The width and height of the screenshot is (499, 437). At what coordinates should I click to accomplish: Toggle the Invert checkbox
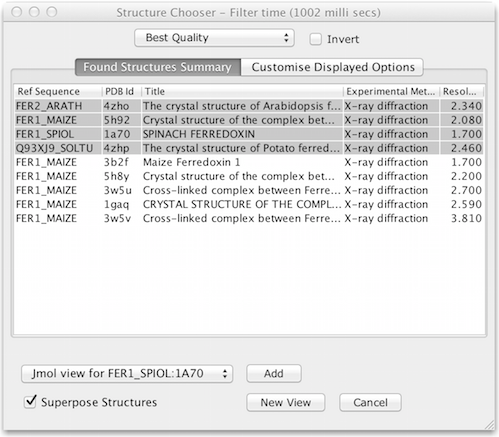point(315,39)
